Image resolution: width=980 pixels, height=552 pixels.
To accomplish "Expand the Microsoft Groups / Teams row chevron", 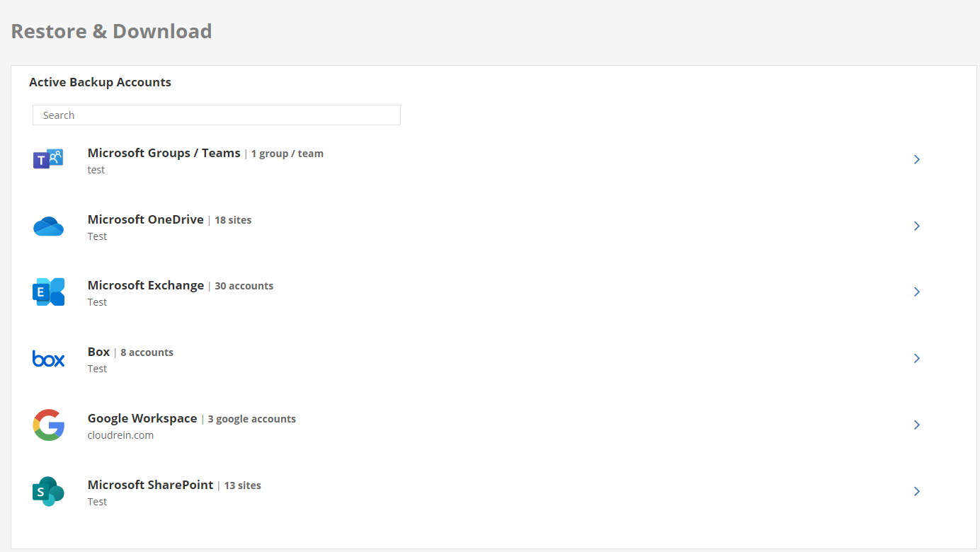I will pos(916,159).
